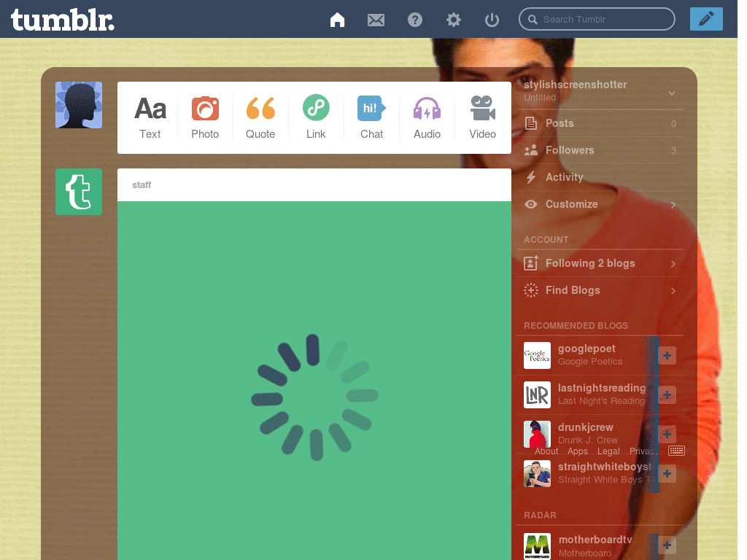Viewport: 747px width, 560px height.
Task: Open the lastnightreading blog link
Action: click(x=601, y=388)
